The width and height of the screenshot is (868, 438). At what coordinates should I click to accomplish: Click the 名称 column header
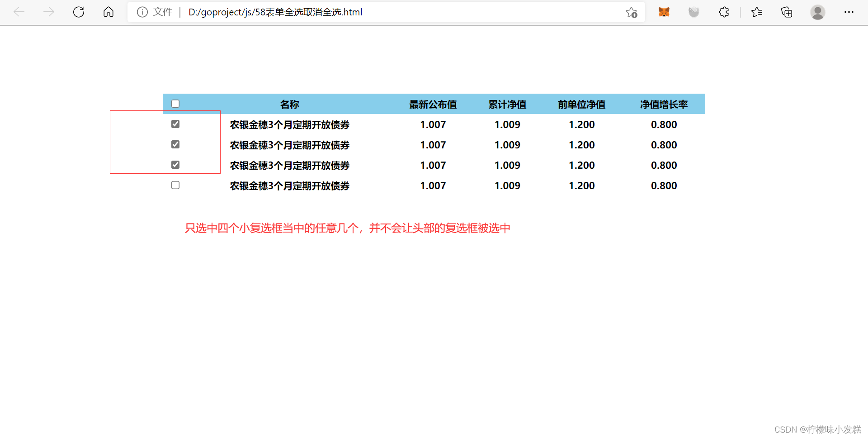pos(290,105)
